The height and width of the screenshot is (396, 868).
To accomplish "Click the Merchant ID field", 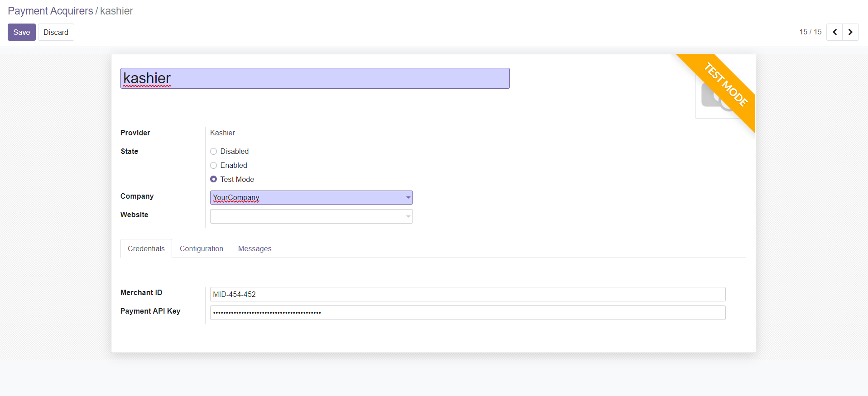I will (468, 294).
